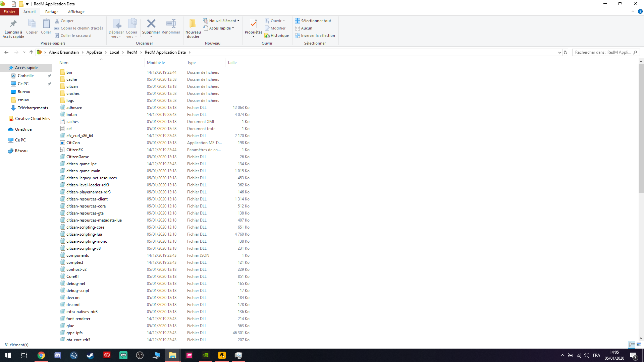The width and height of the screenshot is (644, 362).
Task: Expand the Ouvrir dropdown arrow
Action: 284,21
